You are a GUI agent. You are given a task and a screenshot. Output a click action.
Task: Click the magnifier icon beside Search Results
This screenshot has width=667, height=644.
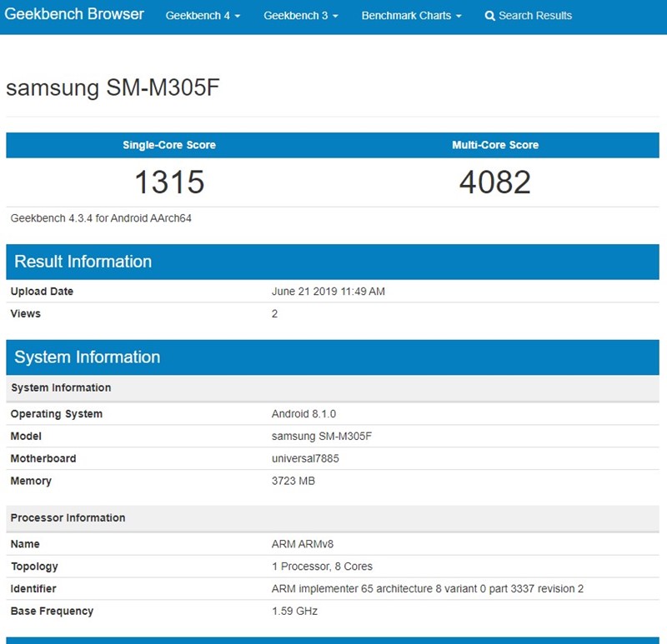[489, 16]
